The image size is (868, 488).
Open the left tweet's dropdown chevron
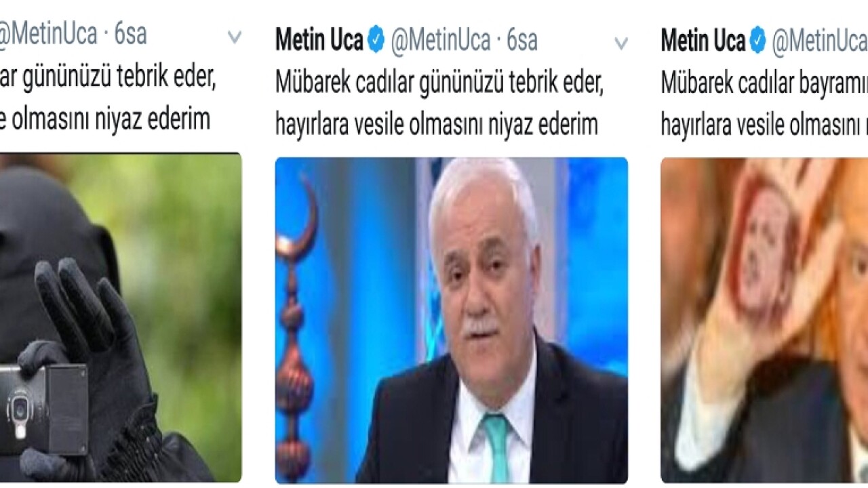234,37
